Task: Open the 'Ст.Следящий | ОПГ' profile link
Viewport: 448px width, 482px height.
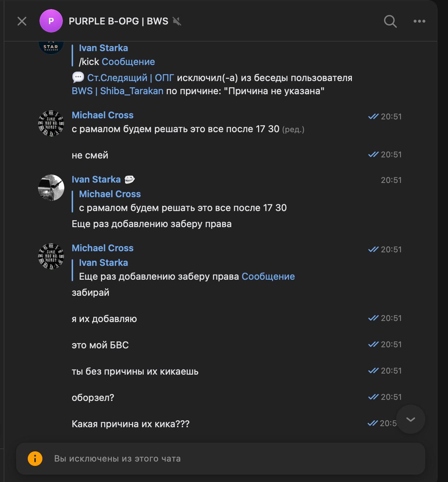Action: tap(130, 78)
